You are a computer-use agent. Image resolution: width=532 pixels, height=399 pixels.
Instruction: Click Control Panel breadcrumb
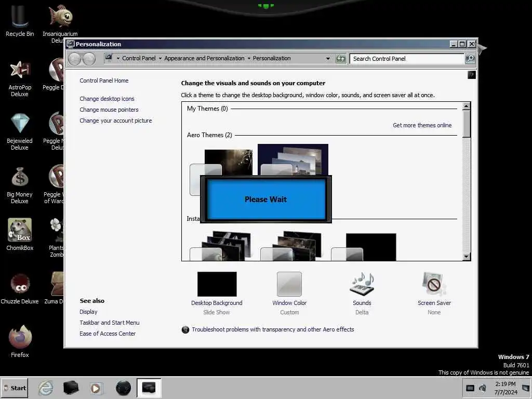click(139, 58)
